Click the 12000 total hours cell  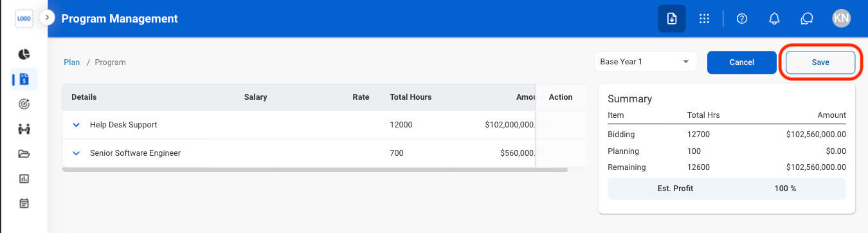(401, 125)
